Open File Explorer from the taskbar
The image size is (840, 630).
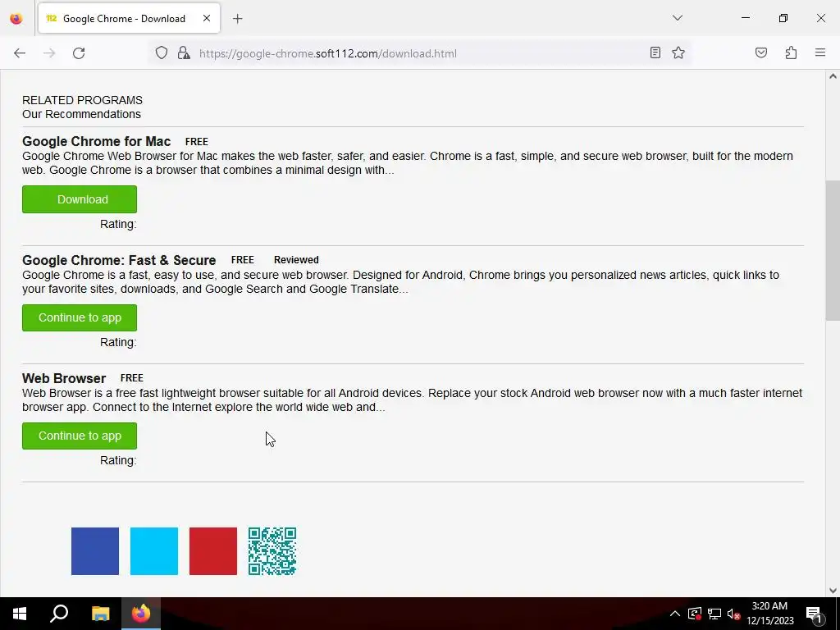[x=100, y=614]
